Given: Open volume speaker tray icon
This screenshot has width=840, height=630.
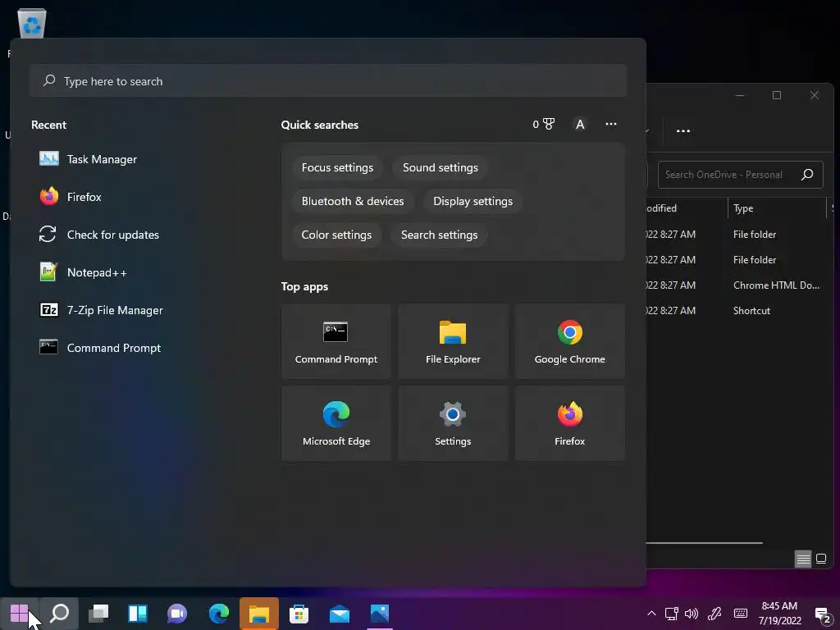Looking at the screenshot, I should click(x=692, y=614).
